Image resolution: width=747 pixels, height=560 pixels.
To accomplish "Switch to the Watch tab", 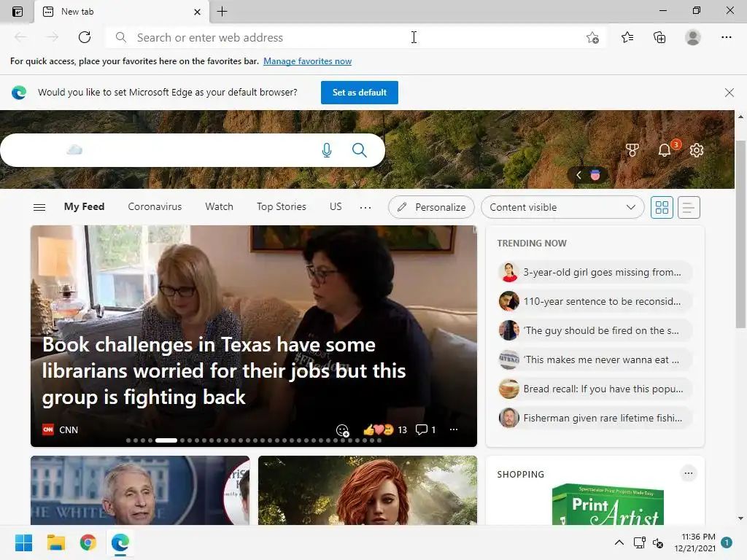I will point(219,206).
